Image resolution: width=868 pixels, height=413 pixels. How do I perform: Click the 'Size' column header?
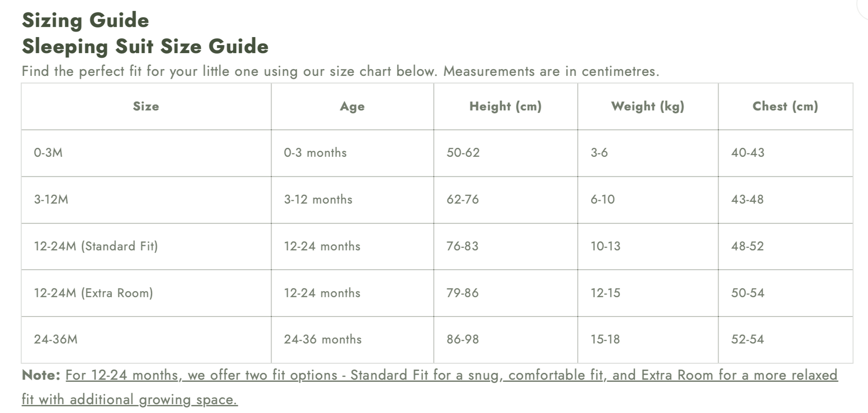tap(146, 106)
